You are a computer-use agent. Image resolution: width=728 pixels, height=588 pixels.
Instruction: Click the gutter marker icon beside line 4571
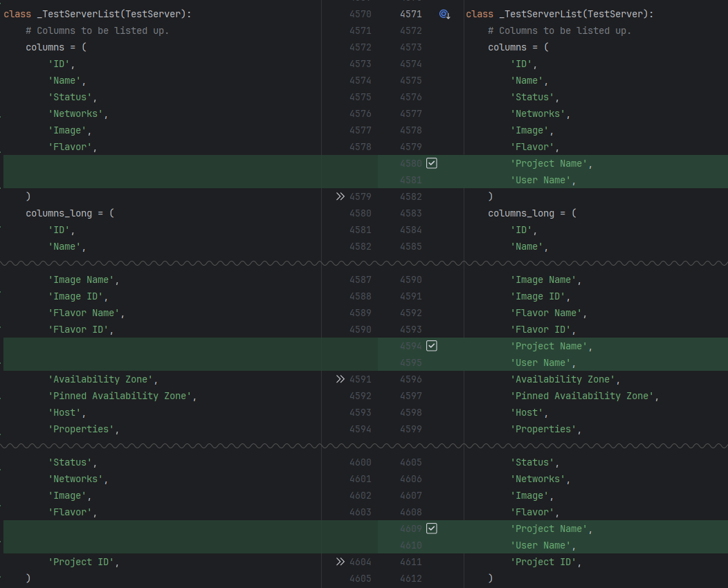click(x=445, y=14)
